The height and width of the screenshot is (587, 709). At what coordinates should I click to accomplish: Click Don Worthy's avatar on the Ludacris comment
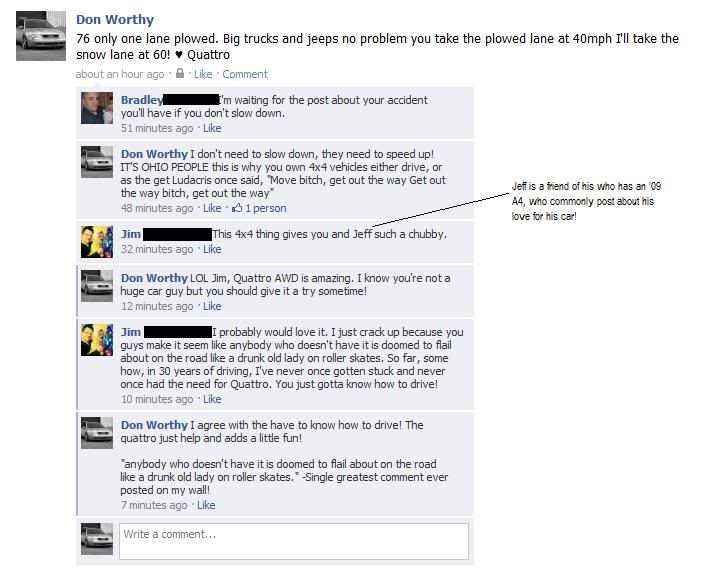pos(97,162)
